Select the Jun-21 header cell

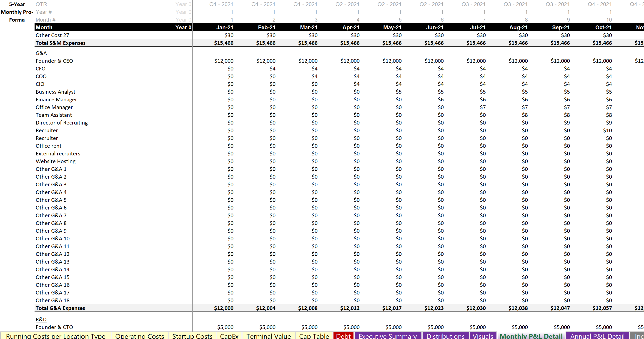click(435, 27)
